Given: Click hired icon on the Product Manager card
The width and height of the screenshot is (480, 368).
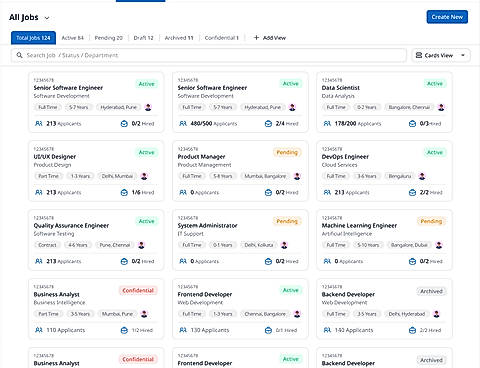Looking at the screenshot, I should click(268, 192).
